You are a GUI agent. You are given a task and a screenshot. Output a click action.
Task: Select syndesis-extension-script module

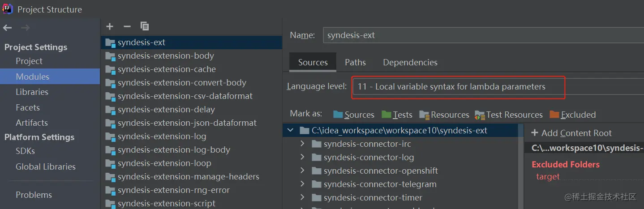click(x=191, y=204)
